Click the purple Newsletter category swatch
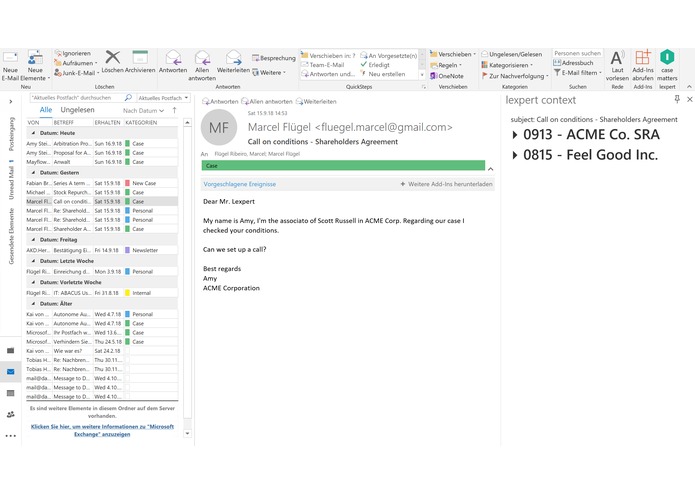This screenshot has height=494, width=695. coord(127,250)
